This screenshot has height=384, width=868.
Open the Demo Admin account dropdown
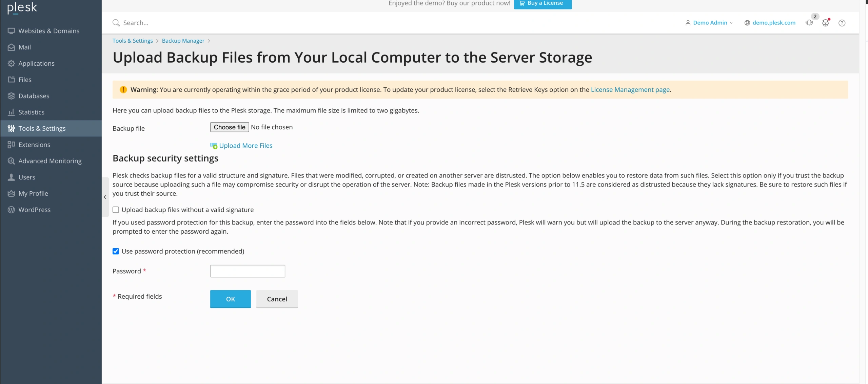coord(709,23)
